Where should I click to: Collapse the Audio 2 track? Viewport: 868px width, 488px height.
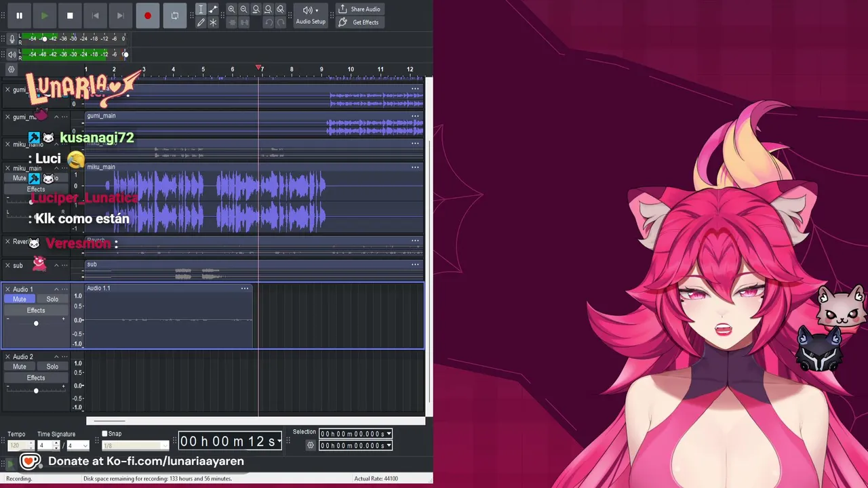[56, 357]
